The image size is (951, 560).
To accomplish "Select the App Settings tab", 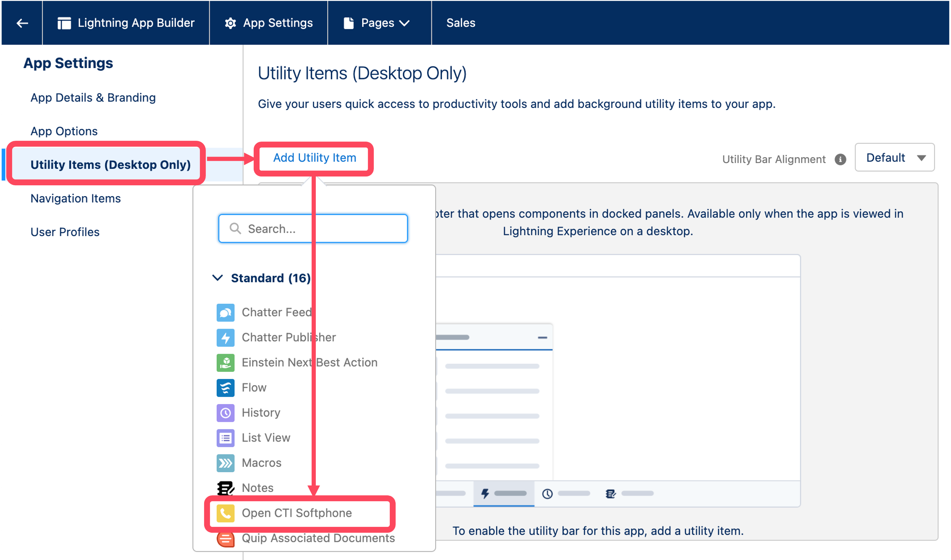I will [268, 23].
